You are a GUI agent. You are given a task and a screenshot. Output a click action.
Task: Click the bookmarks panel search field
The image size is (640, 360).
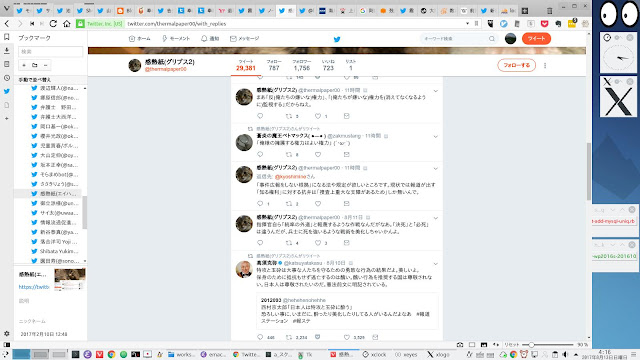tap(51, 51)
